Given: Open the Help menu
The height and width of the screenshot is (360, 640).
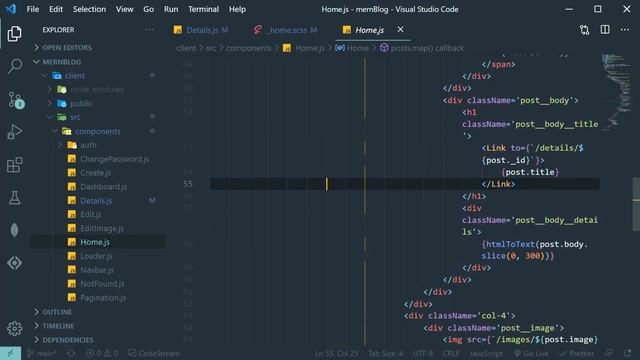Looking at the screenshot, I should (237, 9).
